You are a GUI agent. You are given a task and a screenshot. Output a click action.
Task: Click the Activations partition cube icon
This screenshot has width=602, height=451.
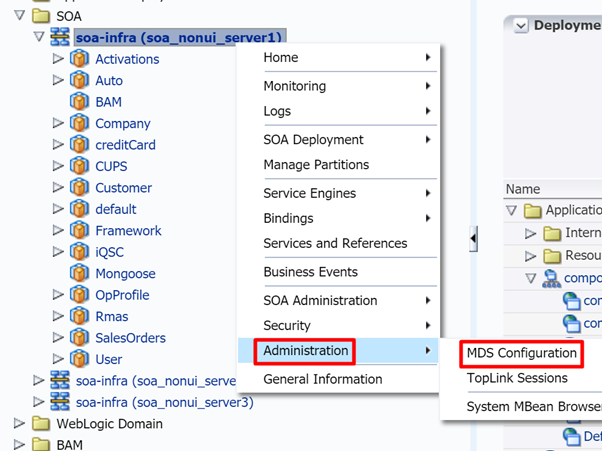[x=79, y=59]
